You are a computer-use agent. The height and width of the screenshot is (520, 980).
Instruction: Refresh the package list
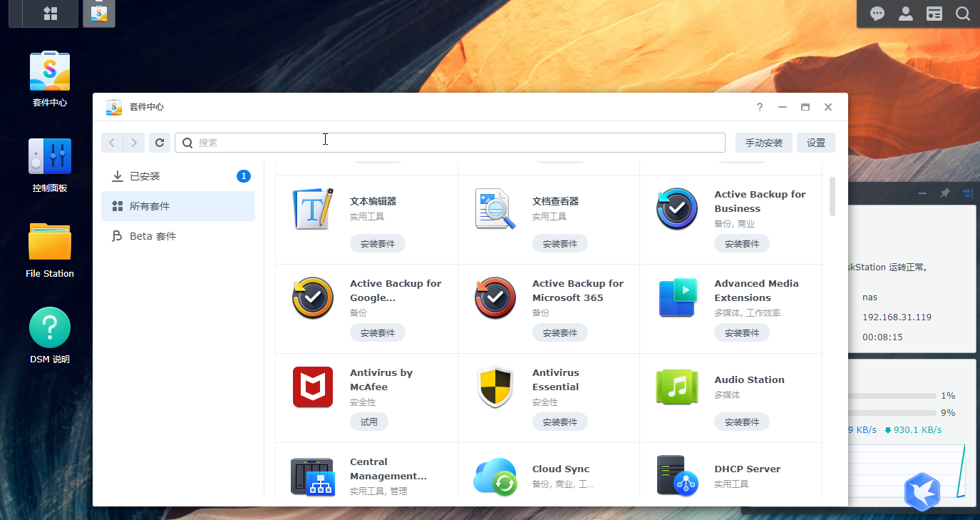[x=160, y=143]
